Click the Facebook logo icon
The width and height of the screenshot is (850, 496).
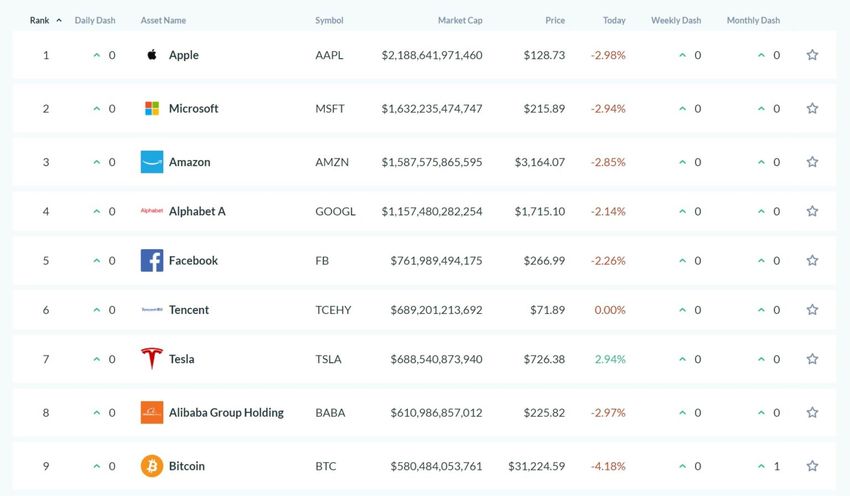tap(152, 261)
